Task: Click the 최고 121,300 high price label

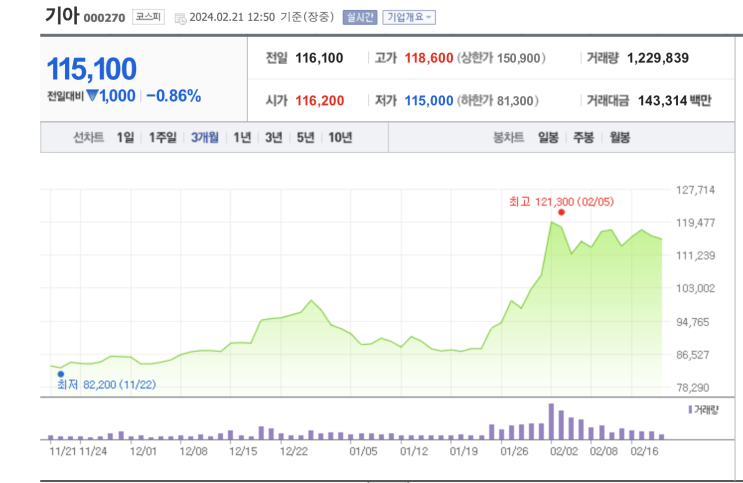Action: point(562,202)
